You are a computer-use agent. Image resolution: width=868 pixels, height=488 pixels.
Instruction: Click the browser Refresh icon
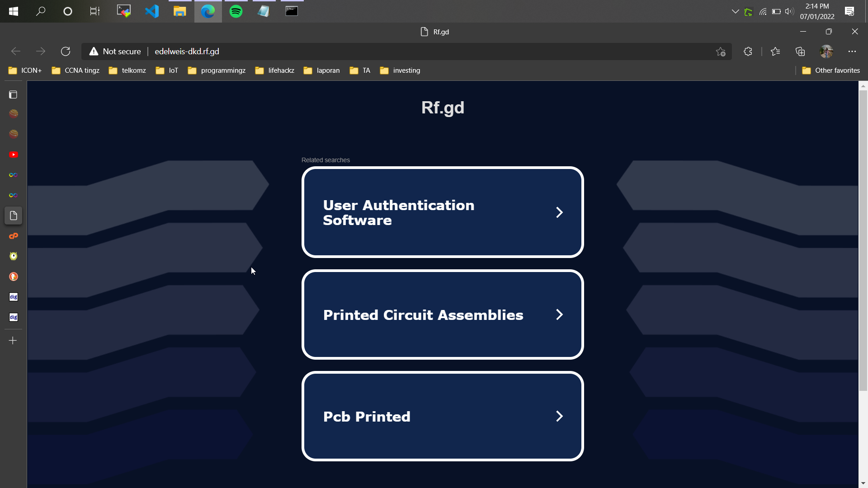pyautogui.click(x=66, y=52)
